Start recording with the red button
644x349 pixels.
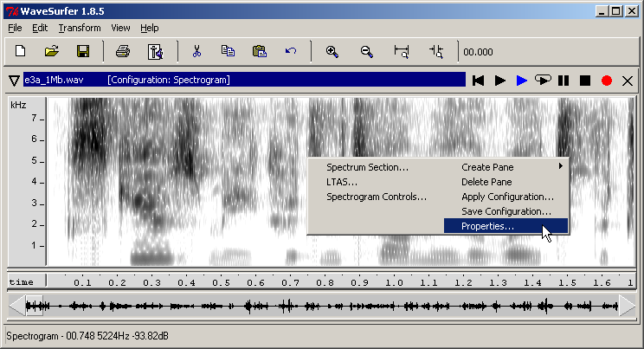pos(607,81)
